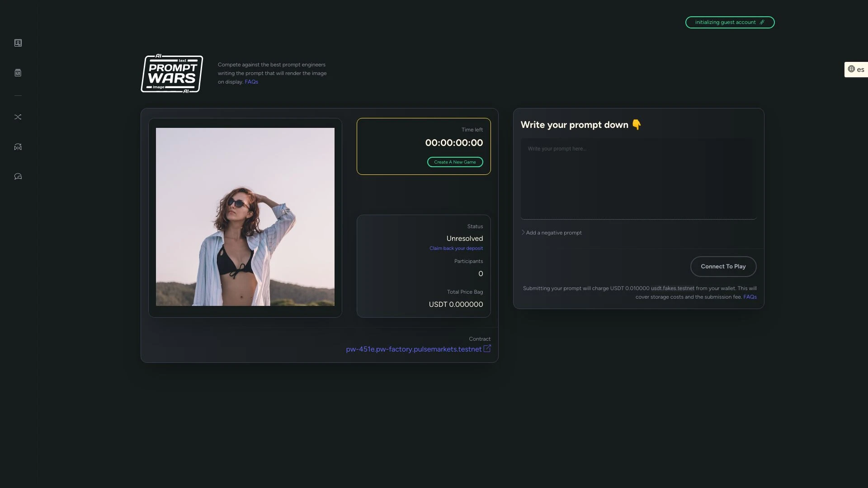Click the lightning icon in the guest account badge
The image size is (868, 488).
(x=763, y=22)
